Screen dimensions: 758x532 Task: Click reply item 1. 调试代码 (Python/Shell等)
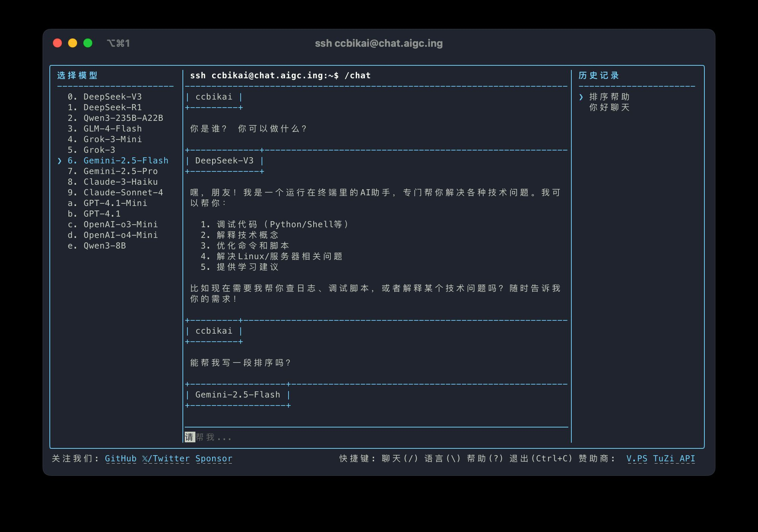[274, 224]
